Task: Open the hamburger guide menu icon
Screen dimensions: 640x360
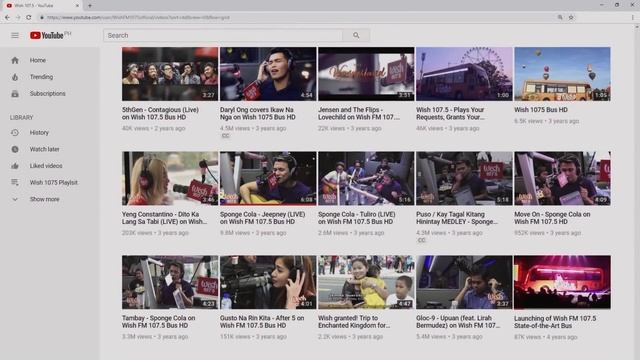Action: (15, 36)
